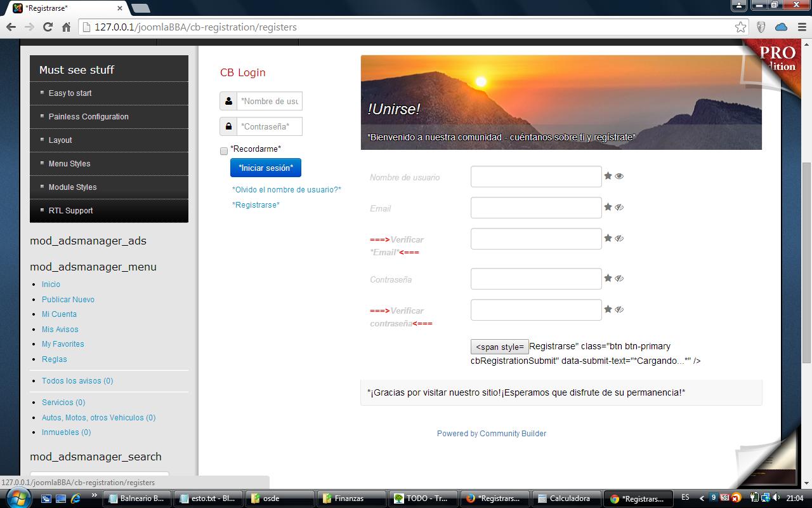Click required star icon next to Contraseña field
Image resolution: width=812 pixels, height=508 pixels.
pos(608,278)
